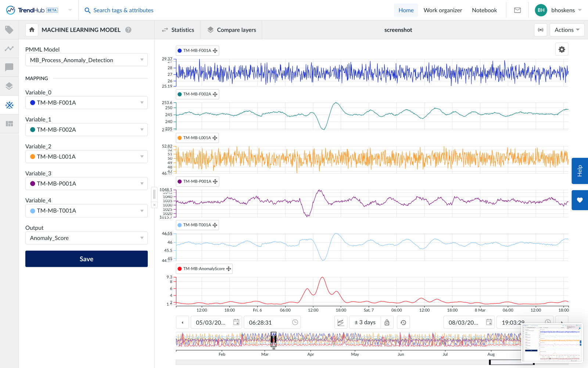
Task: Click the help question mark beside model title
Action: tap(128, 30)
